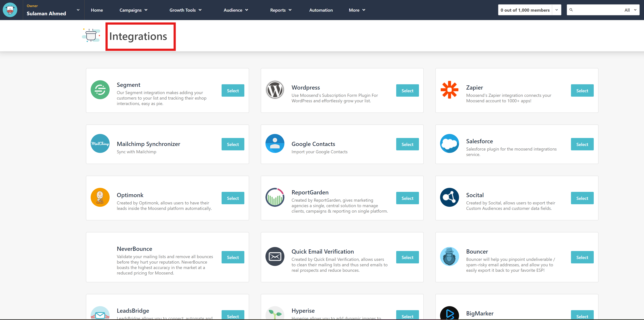Go to the Automation page

click(321, 10)
